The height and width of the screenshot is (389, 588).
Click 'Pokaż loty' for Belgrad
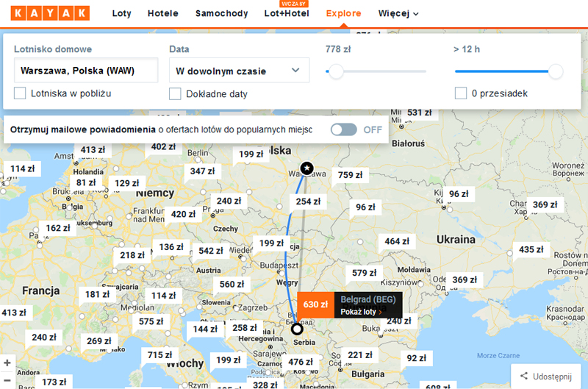tap(361, 312)
